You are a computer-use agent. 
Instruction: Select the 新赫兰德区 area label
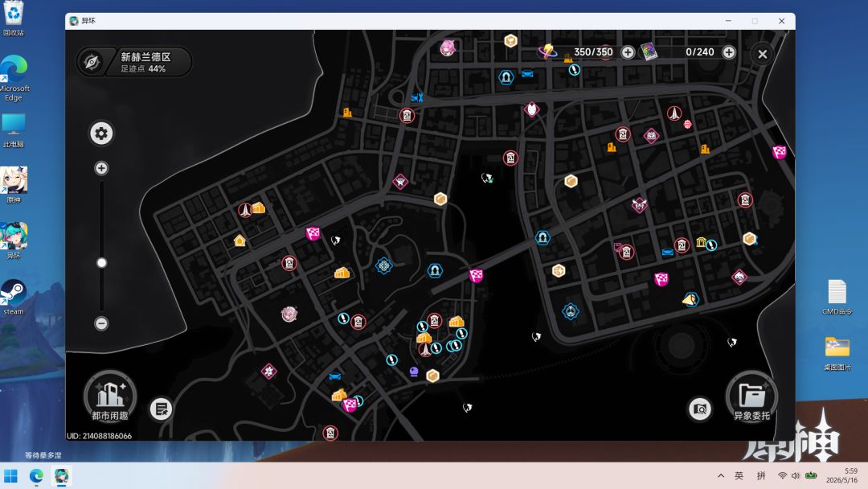(146, 56)
